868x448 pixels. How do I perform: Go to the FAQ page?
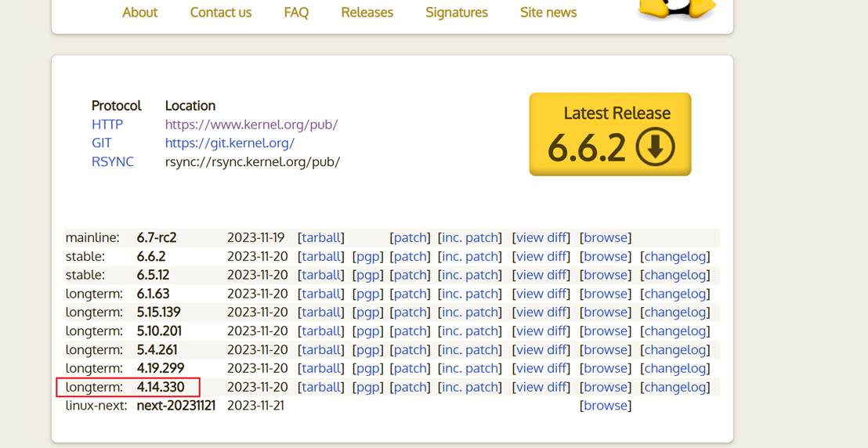[296, 13]
